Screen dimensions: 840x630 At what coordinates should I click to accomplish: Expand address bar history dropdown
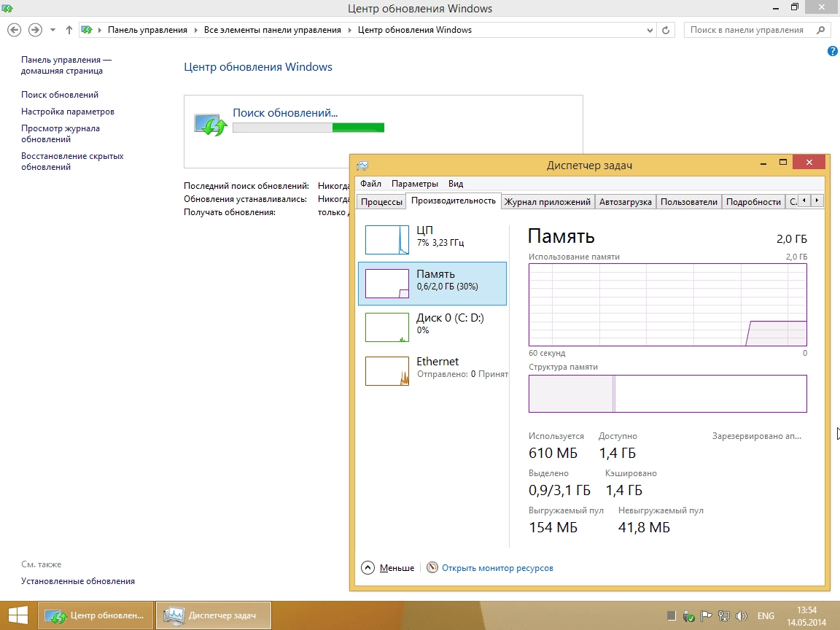tap(650, 30)
